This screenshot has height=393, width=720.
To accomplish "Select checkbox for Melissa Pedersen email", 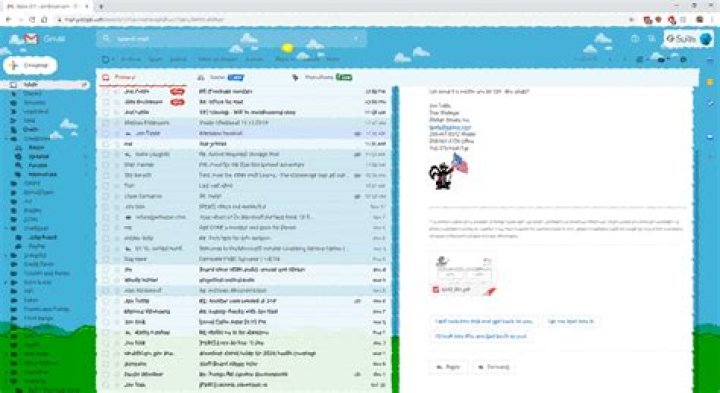I will point(106,123).
